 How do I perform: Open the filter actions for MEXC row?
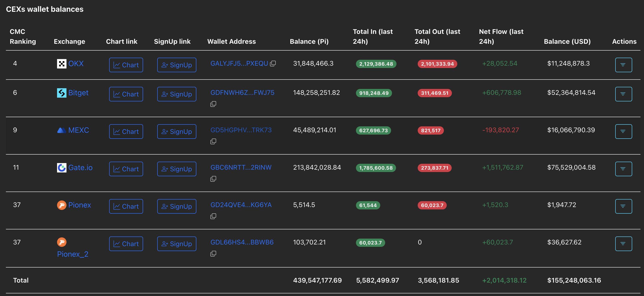click(623, 132)
